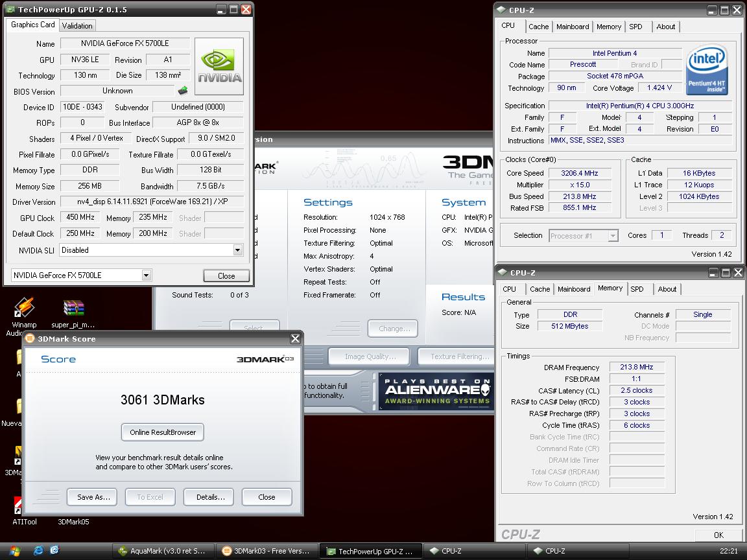Open Details... in the 3DMark Score dialog

click(x=208, y=497)
